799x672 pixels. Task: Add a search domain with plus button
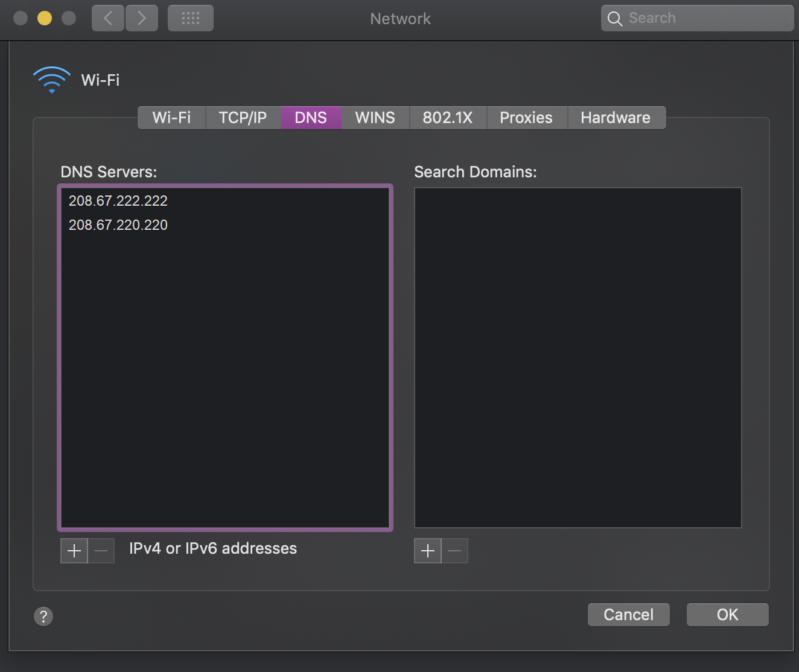[428, 551]
